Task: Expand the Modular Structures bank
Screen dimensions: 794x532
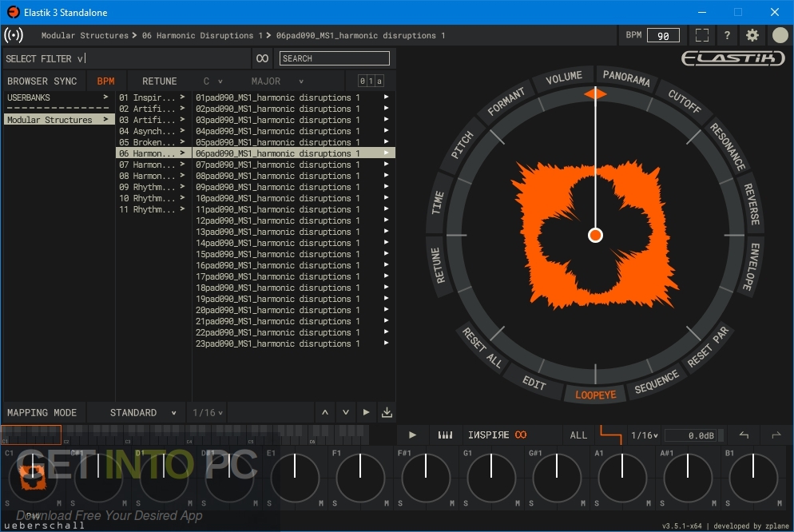Action: click(x=58, y=120)
